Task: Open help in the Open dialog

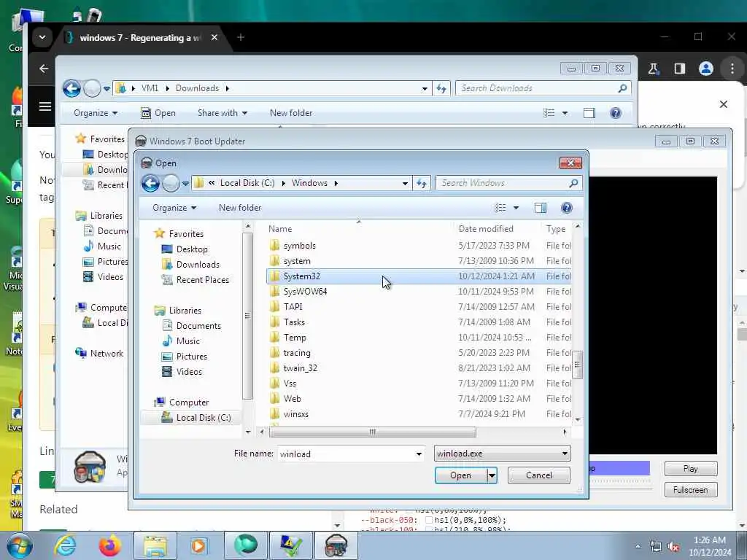Action: pyautogui.click(x=566, y=208)
